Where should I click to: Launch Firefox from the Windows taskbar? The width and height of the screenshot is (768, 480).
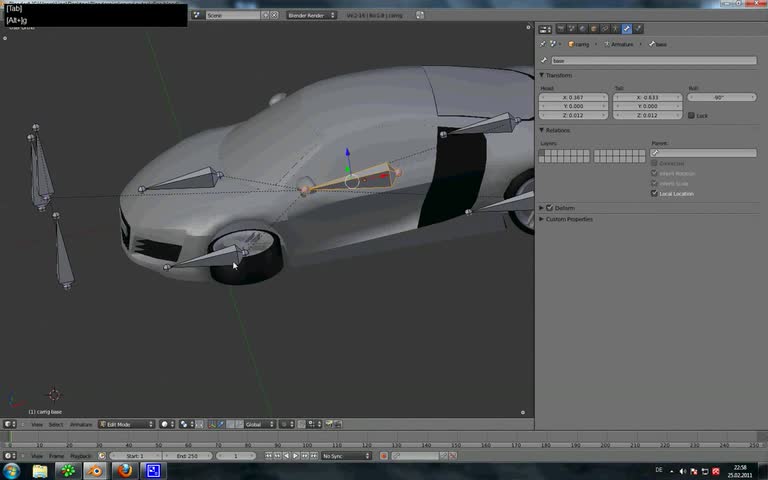pyautogui.click(x=124, y=470)
